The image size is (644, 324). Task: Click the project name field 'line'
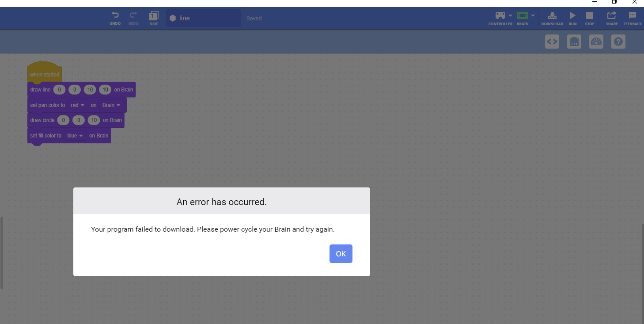[x=204, y=18]
